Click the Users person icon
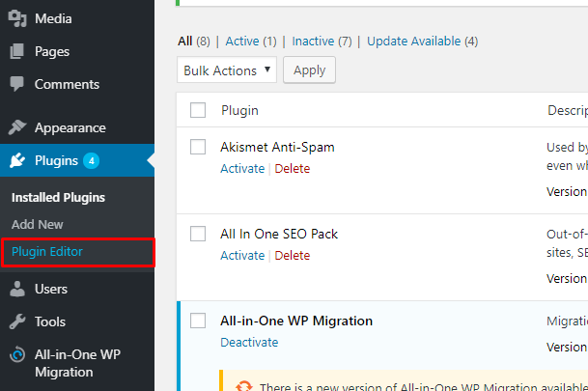This screenshot has width=588, height=391. [x=17, y=289]
